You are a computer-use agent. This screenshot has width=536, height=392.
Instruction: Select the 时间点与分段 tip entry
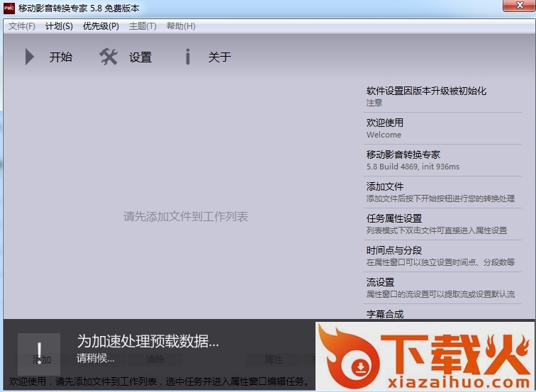coord(442,256)
